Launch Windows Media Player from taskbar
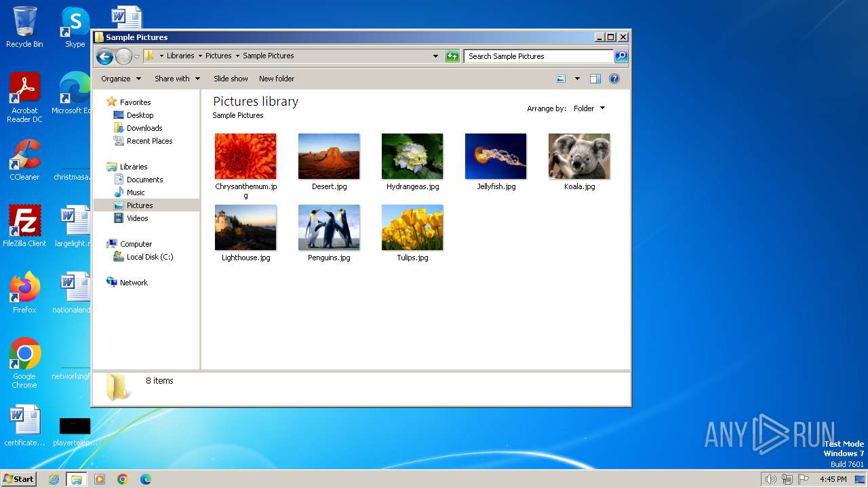868x488 pixels. 100,479
